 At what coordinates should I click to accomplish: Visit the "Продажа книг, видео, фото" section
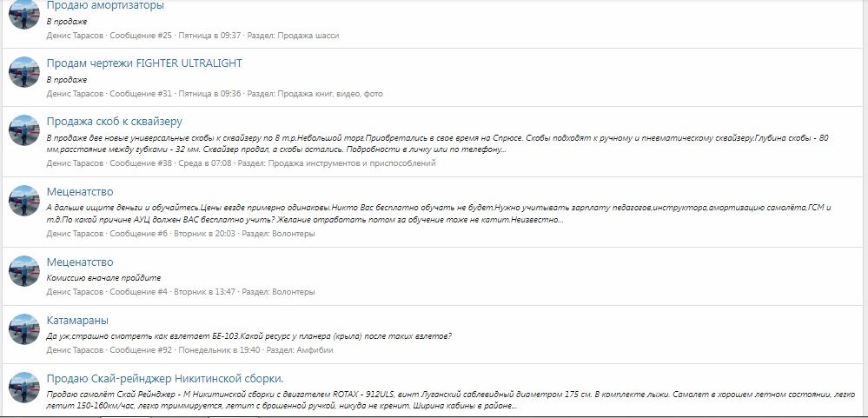pos(330,93)
